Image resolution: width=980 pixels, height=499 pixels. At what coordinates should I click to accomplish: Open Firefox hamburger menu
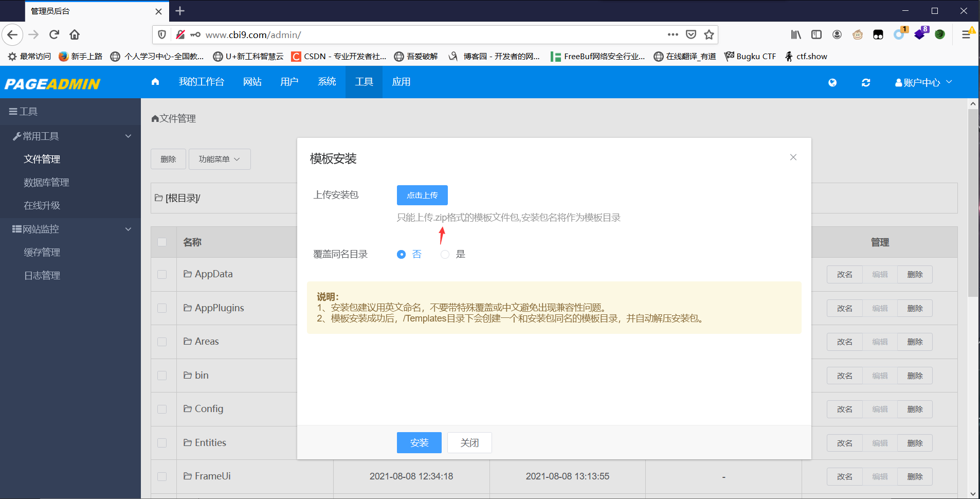point(967,34)
